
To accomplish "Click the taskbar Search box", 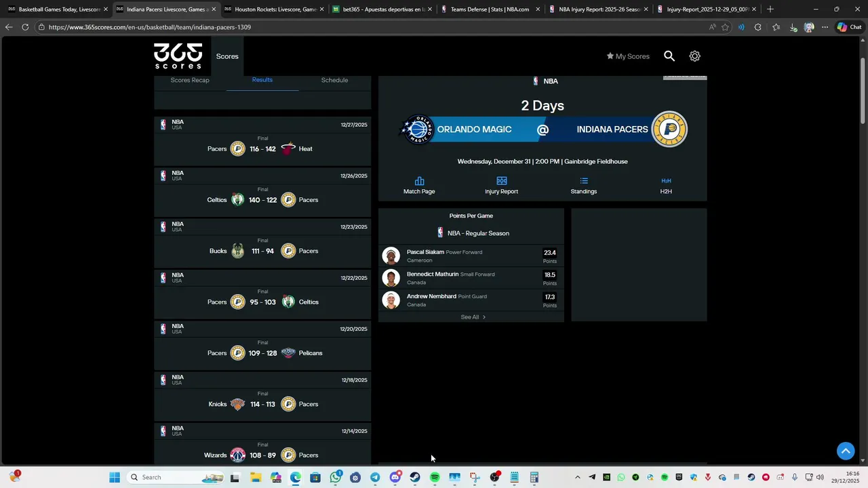I will (176, 477).
